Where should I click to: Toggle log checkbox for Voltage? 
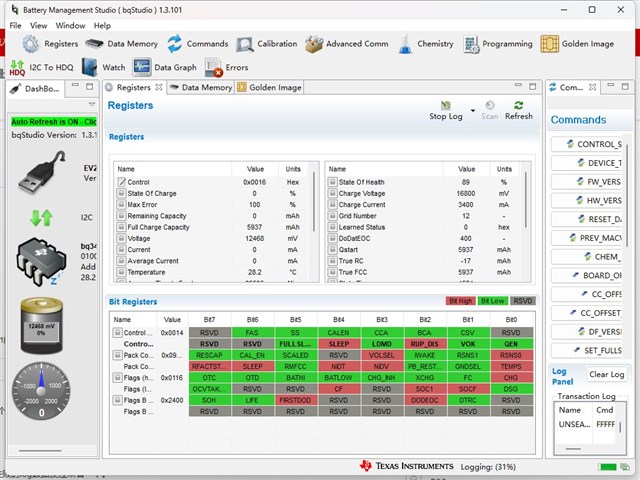121,238
